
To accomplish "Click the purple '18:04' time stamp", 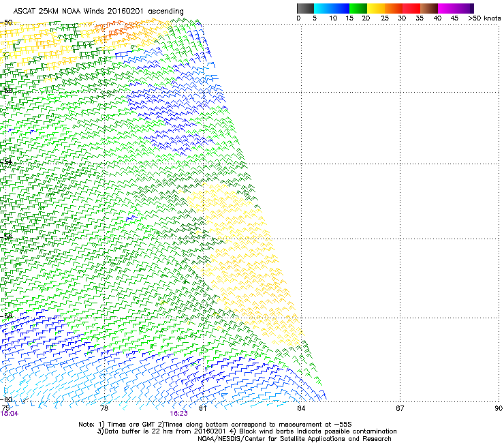I will coord(10,414).
